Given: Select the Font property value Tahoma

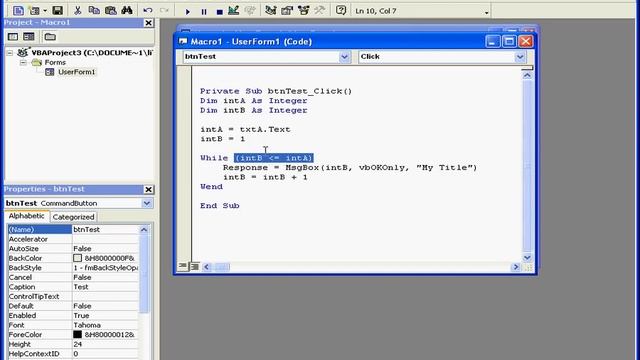Looking at the screenshot, I should pos(87,325).
